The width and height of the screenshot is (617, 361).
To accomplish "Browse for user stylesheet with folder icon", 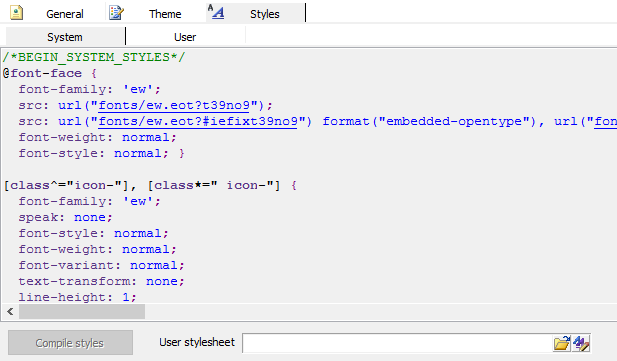I will tap(562, 343).
